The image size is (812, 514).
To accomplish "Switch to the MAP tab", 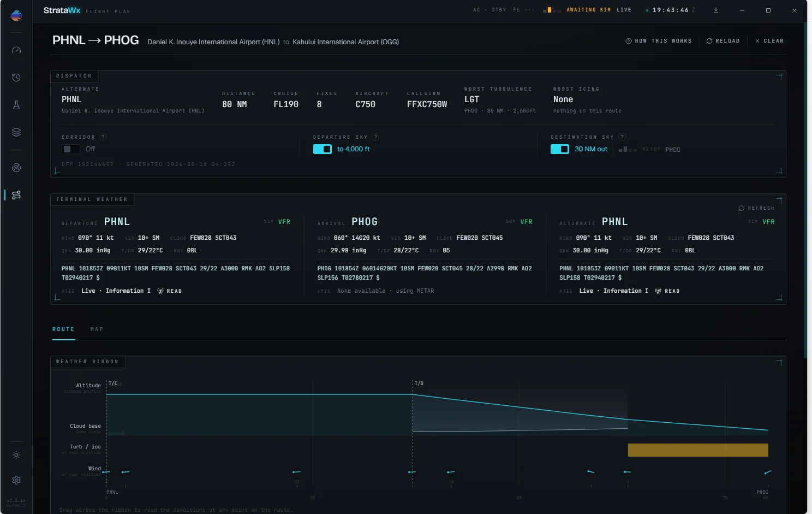I will (x=97, y=329).
